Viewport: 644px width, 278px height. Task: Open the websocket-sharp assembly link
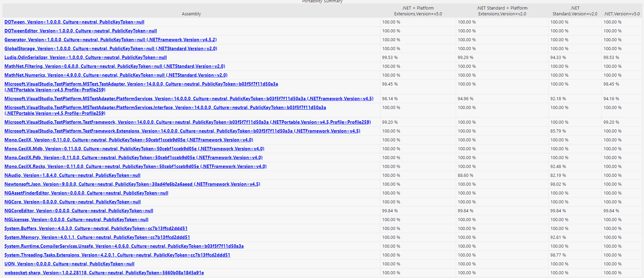coord(104,273)
